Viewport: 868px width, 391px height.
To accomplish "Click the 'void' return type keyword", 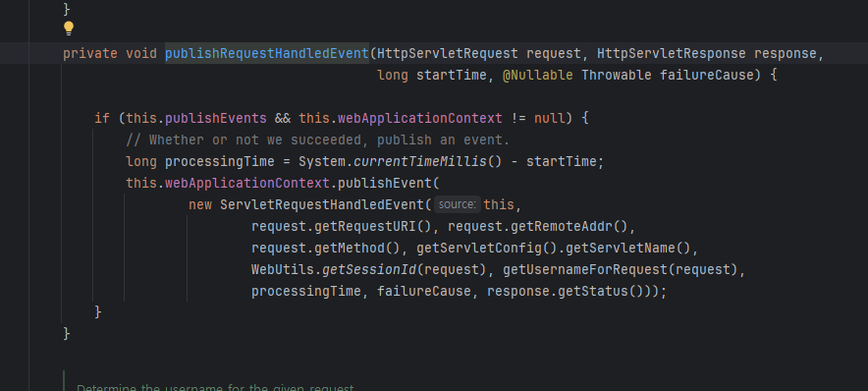I will 141,54.
